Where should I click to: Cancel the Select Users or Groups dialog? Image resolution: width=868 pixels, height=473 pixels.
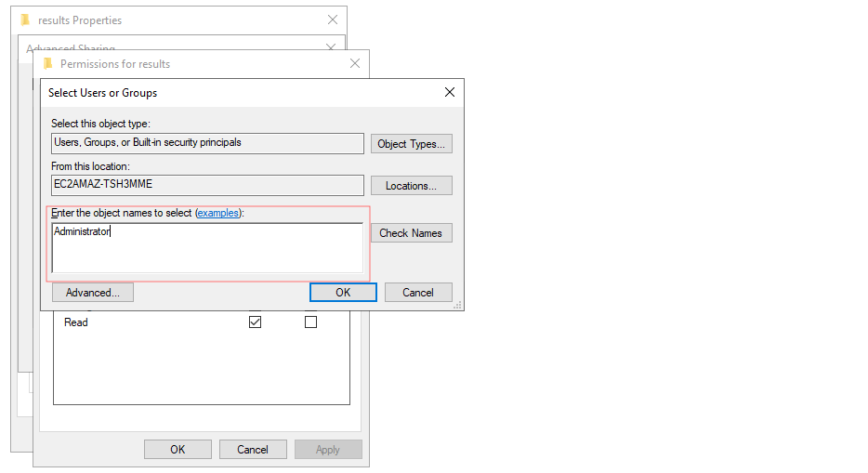[418, 293]
